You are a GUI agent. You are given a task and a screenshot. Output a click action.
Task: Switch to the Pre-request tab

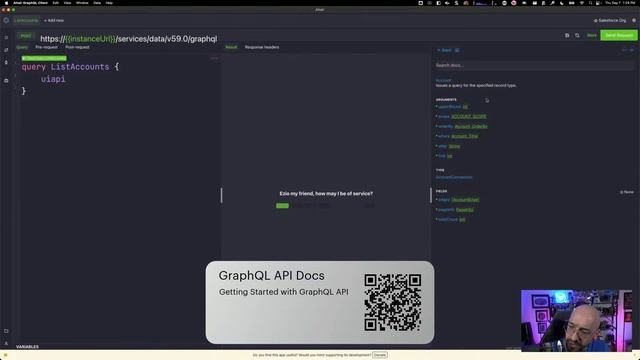(x=47, y=47)
